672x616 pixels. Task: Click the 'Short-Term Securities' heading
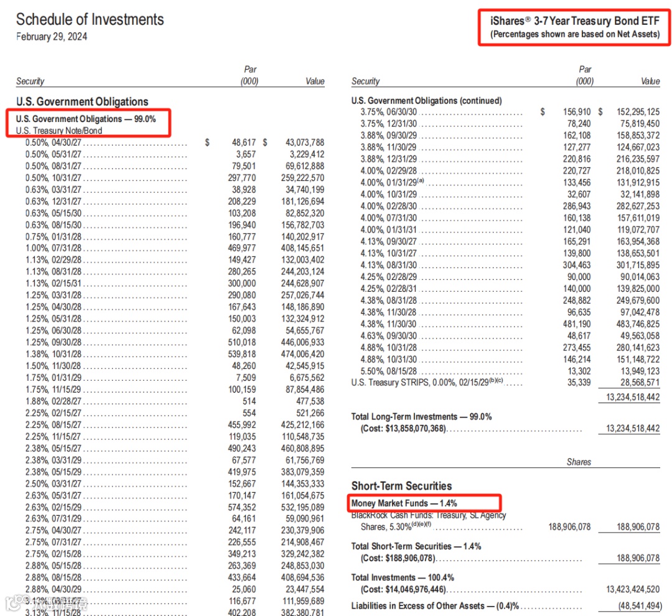[401, 486]
